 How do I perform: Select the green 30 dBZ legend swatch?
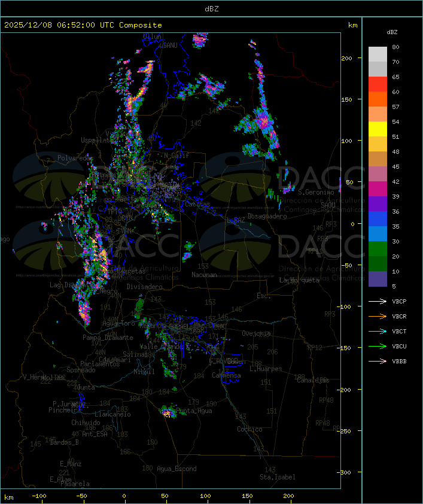378,248
